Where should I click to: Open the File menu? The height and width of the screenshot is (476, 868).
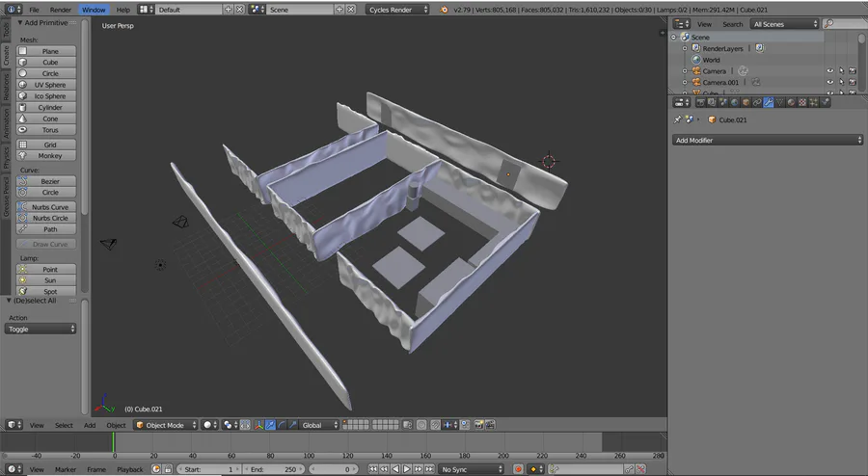point(35,10)
